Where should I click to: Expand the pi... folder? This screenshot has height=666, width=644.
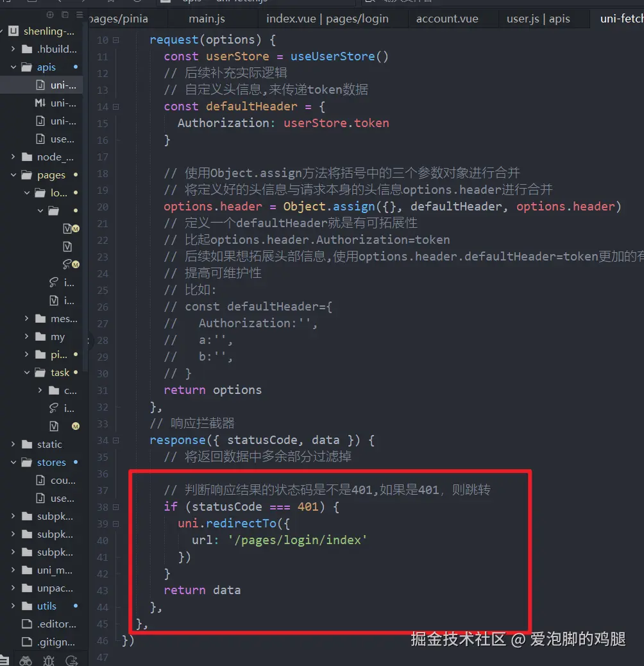[x=27, y=354]
